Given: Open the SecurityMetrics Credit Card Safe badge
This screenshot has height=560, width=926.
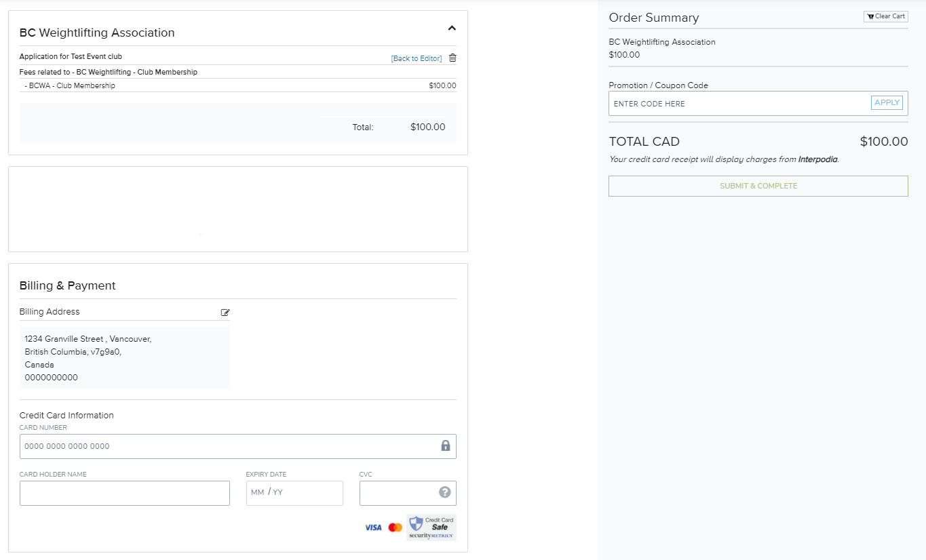Looking at the screenshot, I should pos(431,527).
